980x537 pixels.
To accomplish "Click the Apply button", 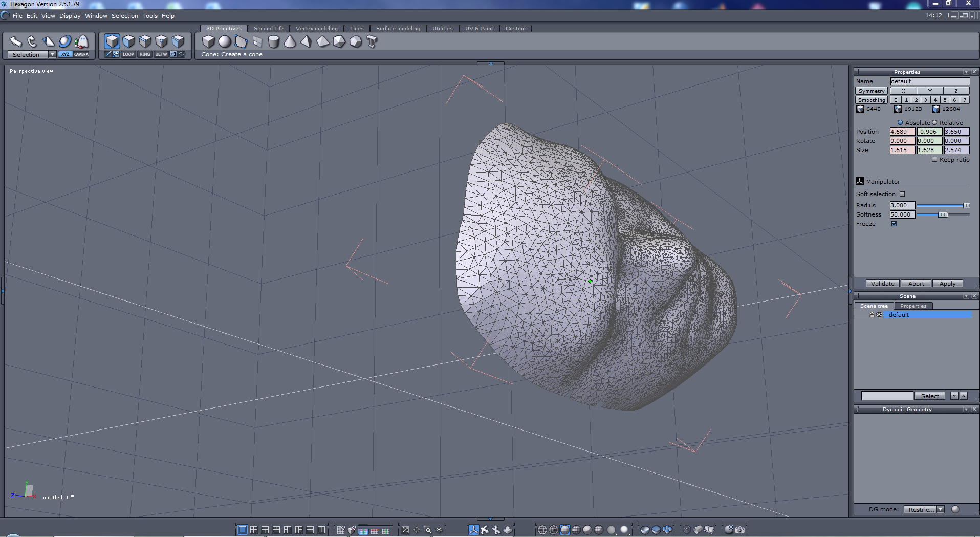I will 948,283.
